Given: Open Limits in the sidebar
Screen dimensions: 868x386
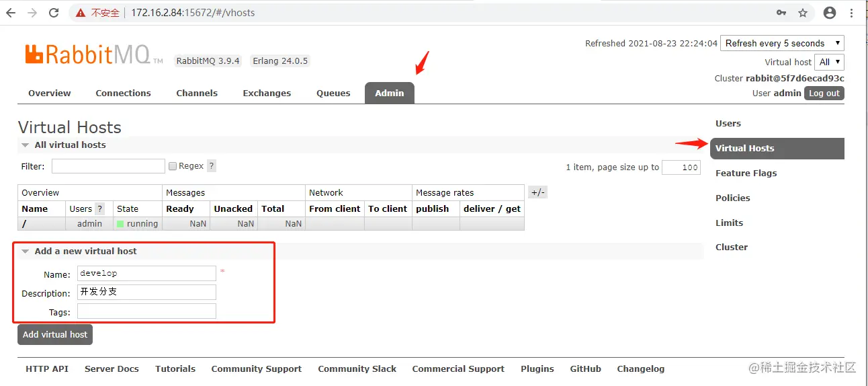Looking at the screenshot, I should coord(729,223).
